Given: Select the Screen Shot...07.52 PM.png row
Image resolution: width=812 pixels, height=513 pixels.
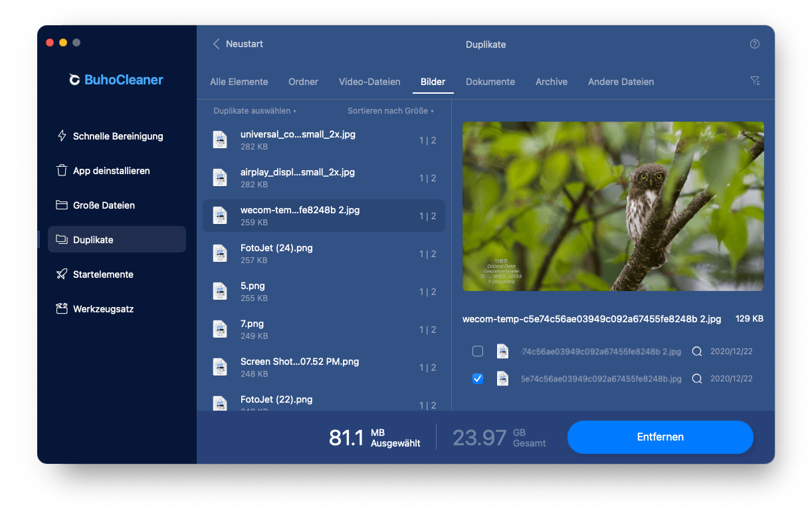Looking at the screenshot, I should (x=324, y=367).
